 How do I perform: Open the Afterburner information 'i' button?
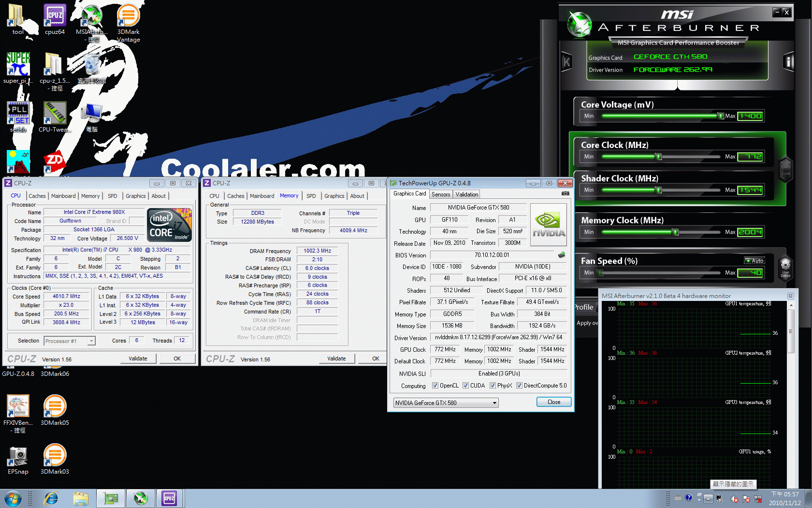789,62
